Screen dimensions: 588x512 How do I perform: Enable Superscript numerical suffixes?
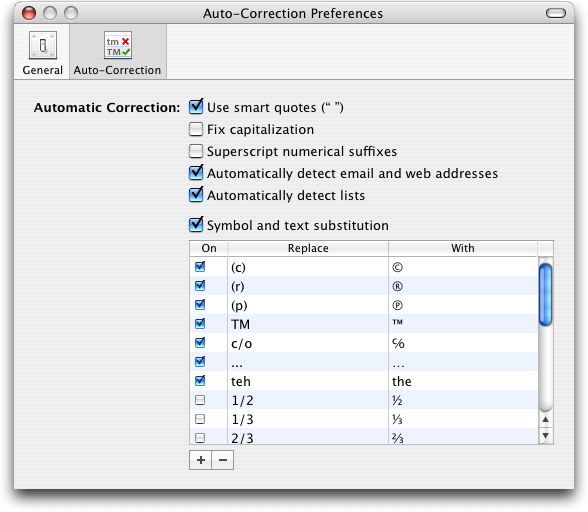point(196,151)
